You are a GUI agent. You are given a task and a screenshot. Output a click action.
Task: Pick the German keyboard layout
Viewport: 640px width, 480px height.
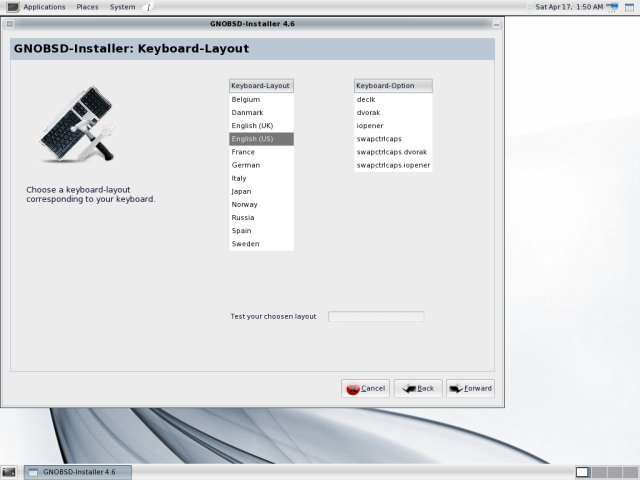pyautogui.click(x=246, y=165)
